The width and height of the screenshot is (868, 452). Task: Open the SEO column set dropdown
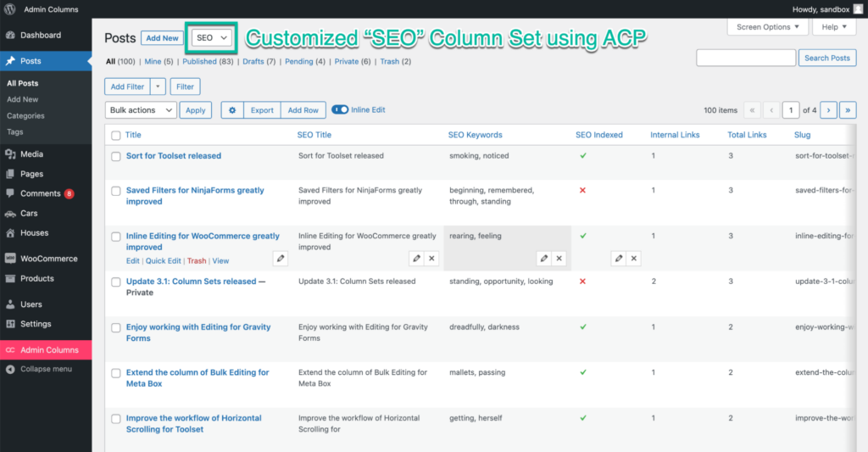point(211,37)
